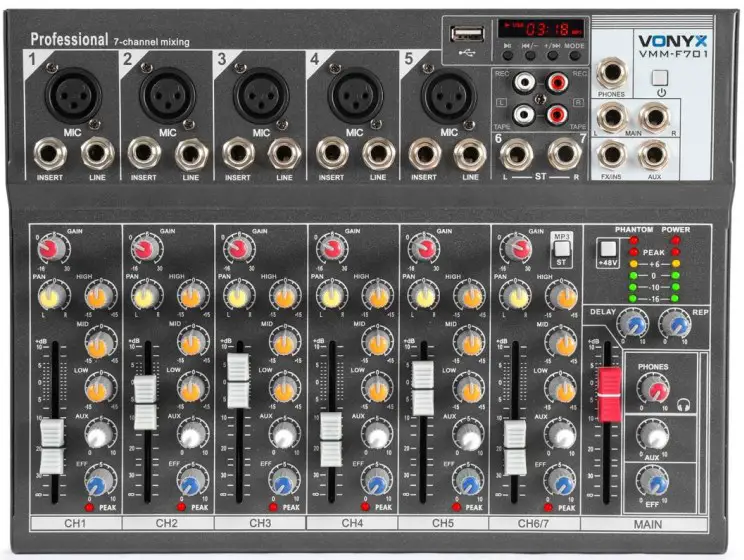The width and height of the screenshot is (744, 560).
Task: Click the CH1 fader cap
Action: 52,447
